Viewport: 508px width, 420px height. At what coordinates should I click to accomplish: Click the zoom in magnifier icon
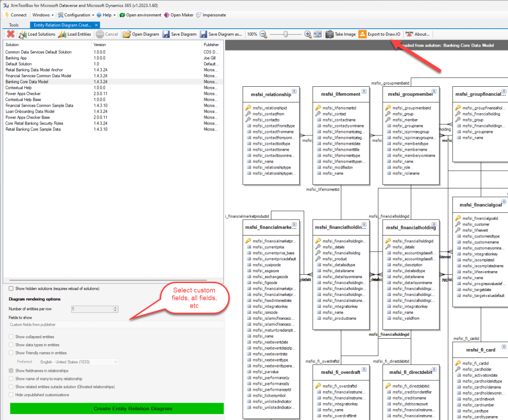coord(308,34)
